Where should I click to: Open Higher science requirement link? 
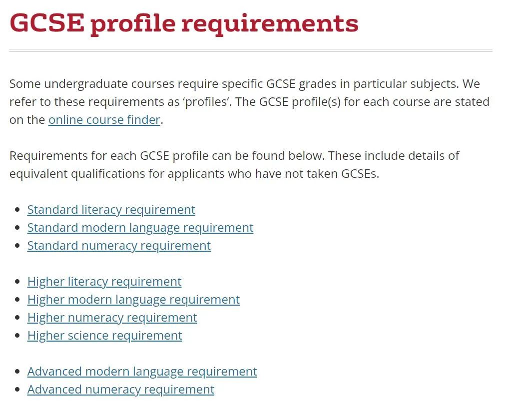[x=104, y=336]
